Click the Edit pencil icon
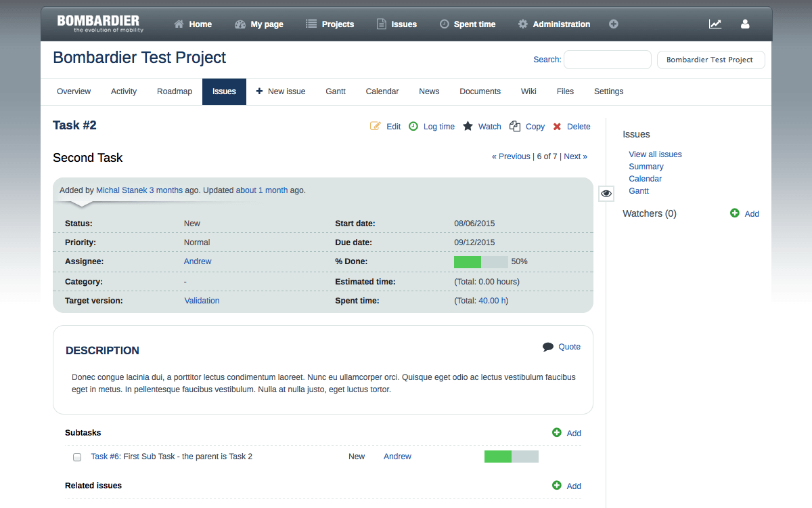Viewport: 812px width, 508px height. (376, 126)
